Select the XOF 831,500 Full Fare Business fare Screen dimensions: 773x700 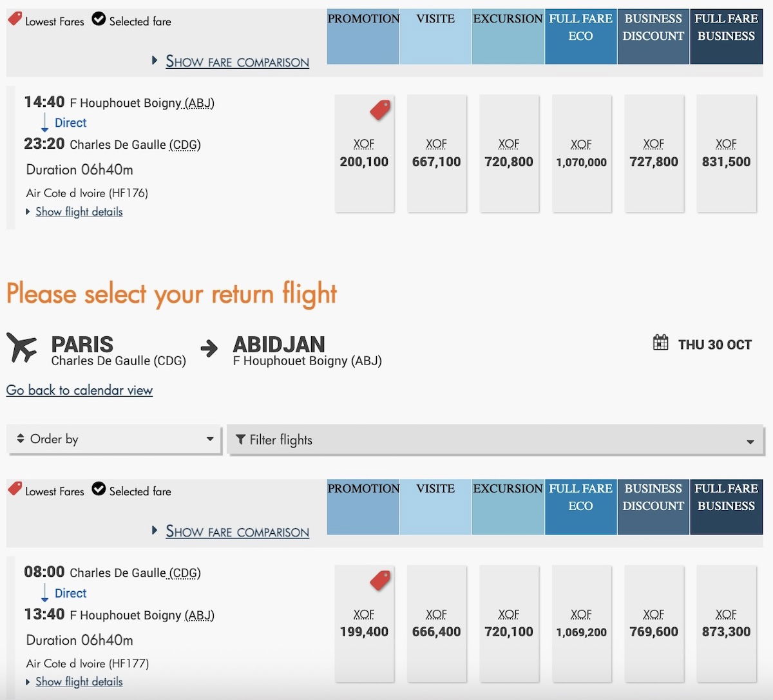pos(726,154)
